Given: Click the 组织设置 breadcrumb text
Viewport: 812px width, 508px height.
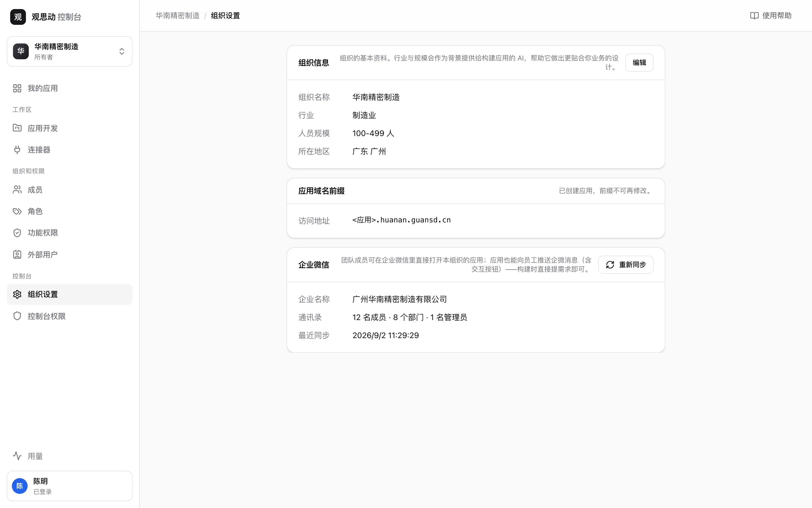Looking at the screenshot, I should tap(226, 16).
